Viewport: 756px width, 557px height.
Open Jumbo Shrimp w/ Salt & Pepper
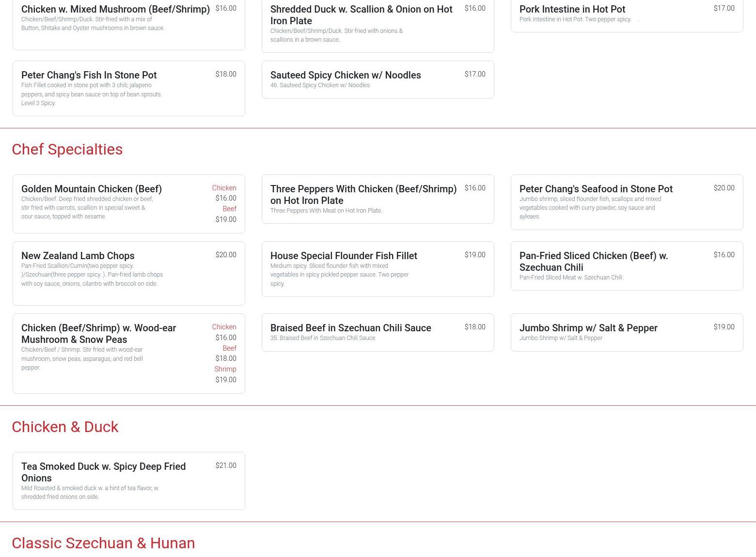pos(588,328)
